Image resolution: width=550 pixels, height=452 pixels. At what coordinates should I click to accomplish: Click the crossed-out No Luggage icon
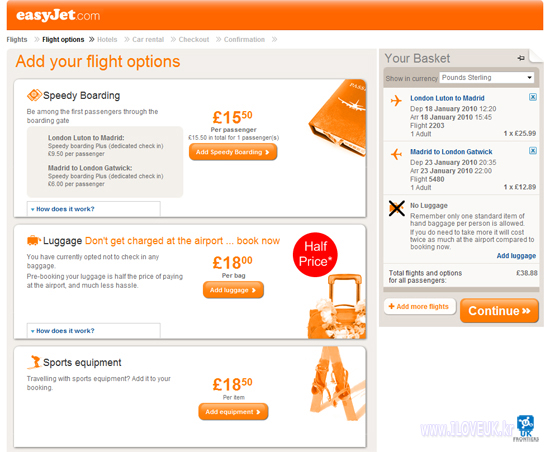(397, 208)
